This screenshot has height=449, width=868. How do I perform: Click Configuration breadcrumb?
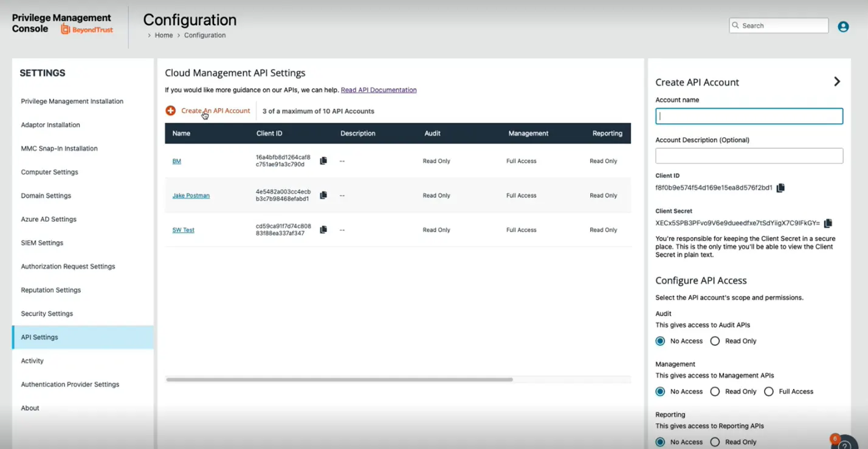pyautogui.click(x=205, y=35)
